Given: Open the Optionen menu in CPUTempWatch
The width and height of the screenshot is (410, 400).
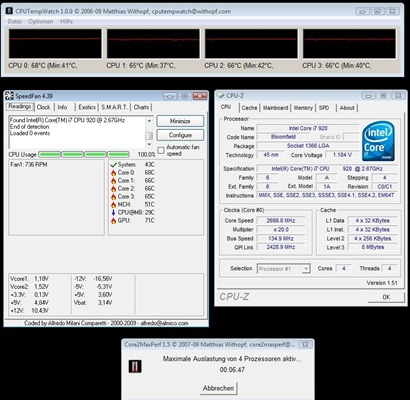Looking at the screenshot, I should tap(41, 21).
